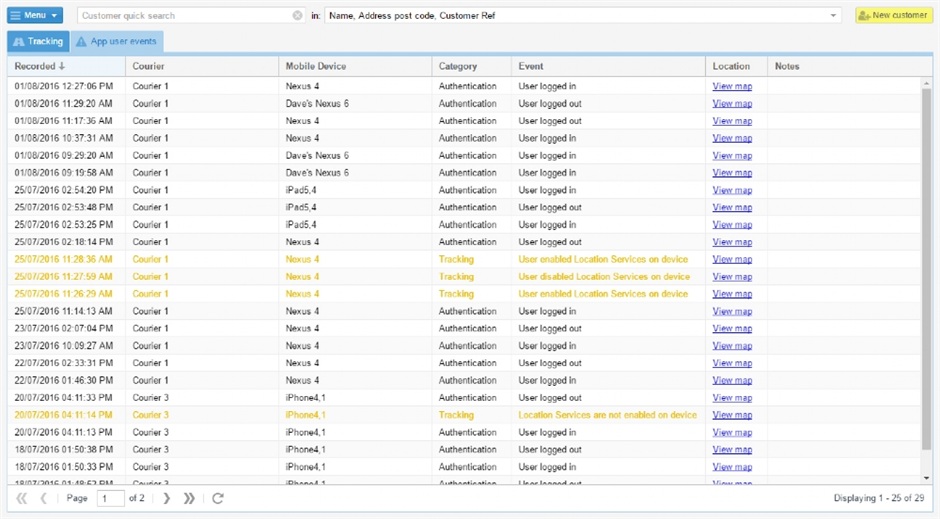Jump to the last page icon

coord(190,498)
